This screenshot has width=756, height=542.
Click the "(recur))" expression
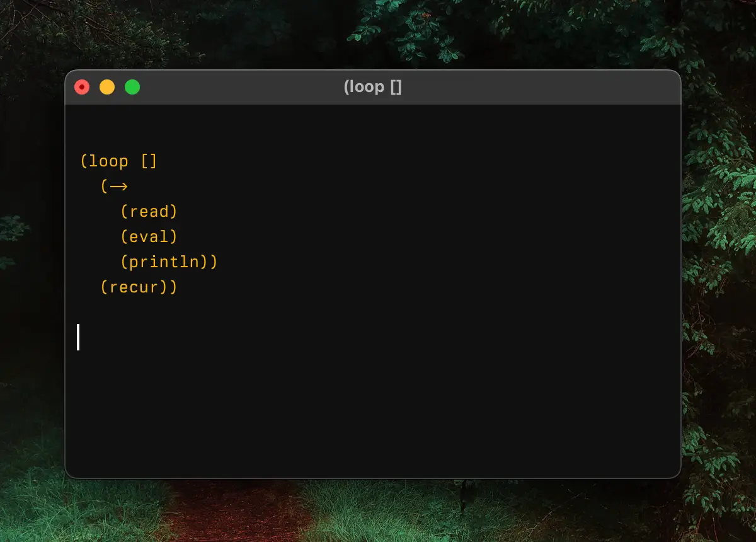(139, 287)
